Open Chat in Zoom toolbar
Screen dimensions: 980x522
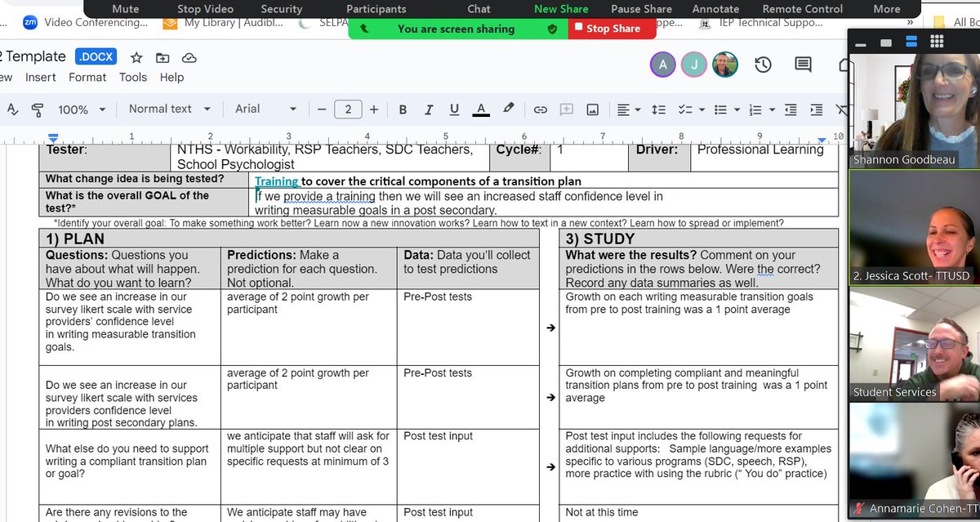[479, 9]
